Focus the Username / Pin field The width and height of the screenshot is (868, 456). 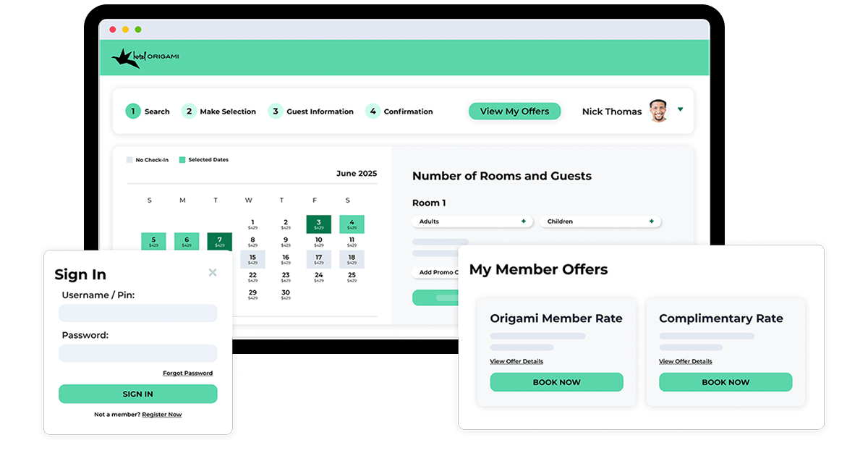point(138,313)
